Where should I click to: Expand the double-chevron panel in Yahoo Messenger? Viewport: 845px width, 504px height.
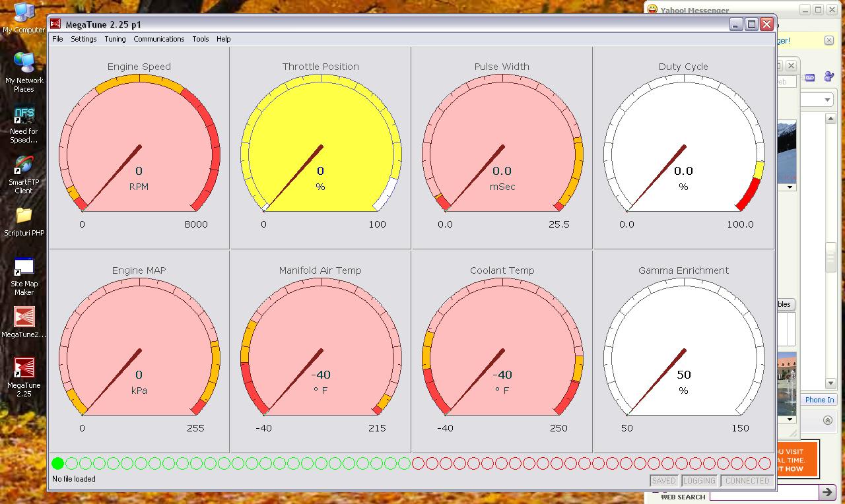coord(827,420)
